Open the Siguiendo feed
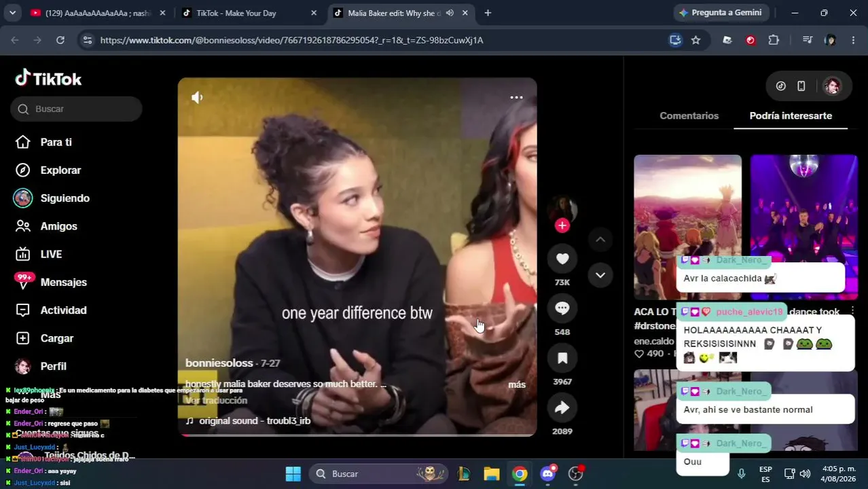 pyautogui.click(x=53, y=198)
